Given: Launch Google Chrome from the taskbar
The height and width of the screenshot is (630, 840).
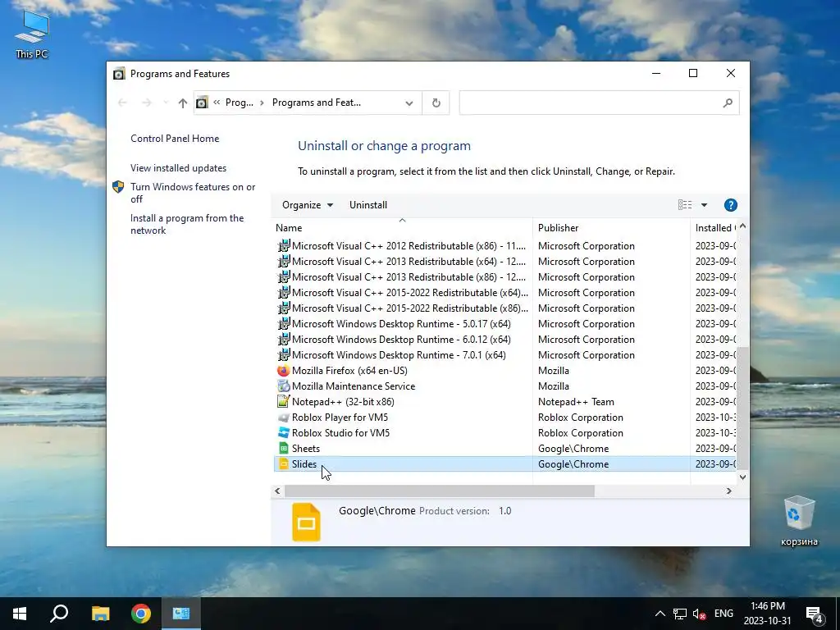Looking at the screenshot, I should tap(141, 614).
